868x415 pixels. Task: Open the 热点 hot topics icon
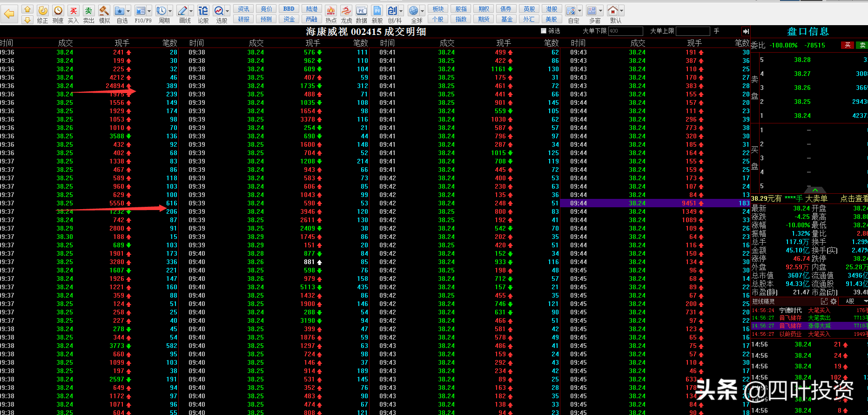331,14
